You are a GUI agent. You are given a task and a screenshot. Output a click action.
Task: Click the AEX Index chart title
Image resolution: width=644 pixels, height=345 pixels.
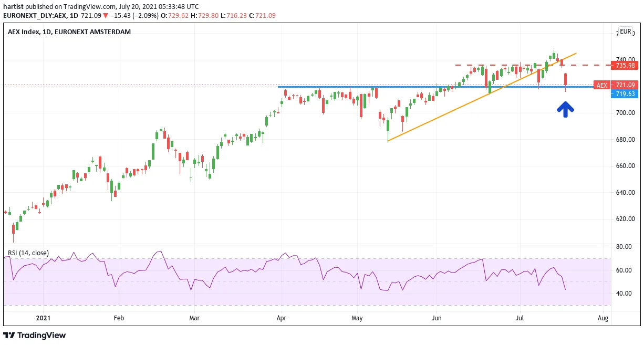pyautogui.click(x=69, y=32)
